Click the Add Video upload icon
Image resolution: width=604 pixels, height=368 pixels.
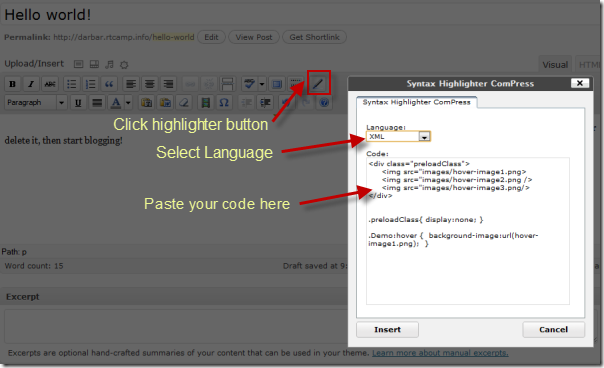click(94, 64)
